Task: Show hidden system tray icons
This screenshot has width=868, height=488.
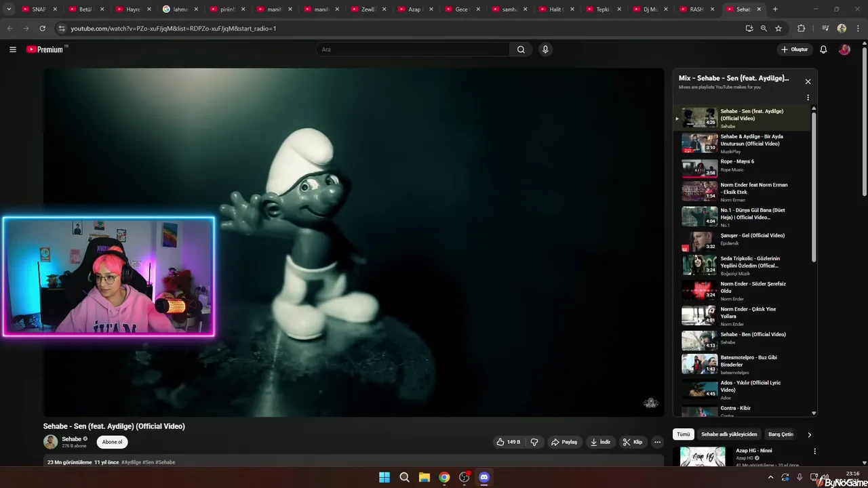Action: click(770, 477)
